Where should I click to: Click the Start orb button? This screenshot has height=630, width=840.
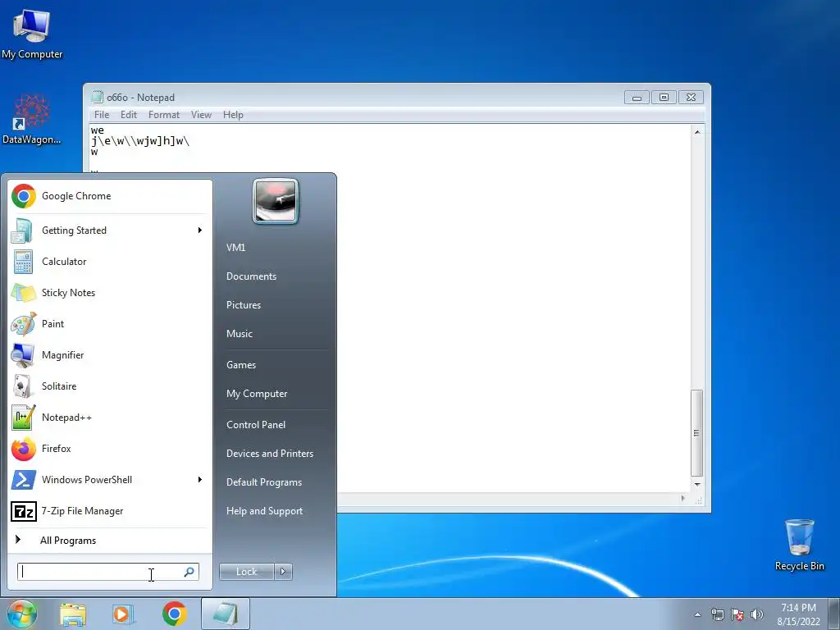tap(21, 614)
